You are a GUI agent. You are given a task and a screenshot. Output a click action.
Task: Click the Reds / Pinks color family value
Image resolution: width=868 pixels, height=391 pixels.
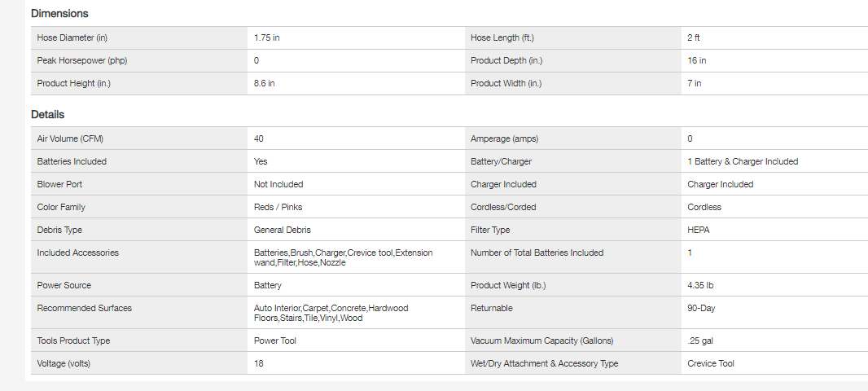coord(278,207)
